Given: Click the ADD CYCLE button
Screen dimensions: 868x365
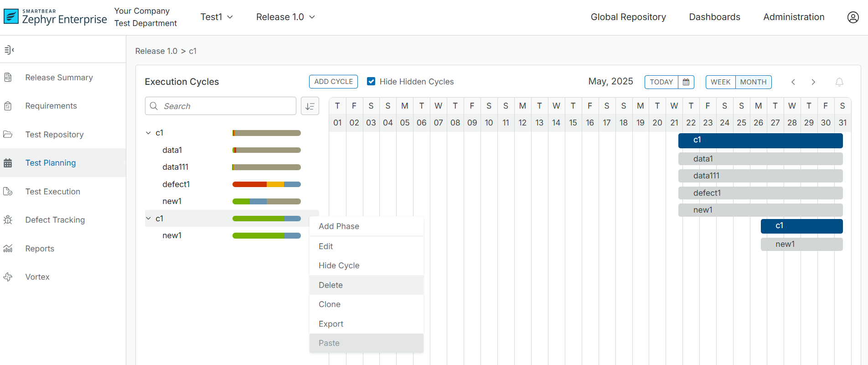Looking at the screenshot, I should (333, 82).
